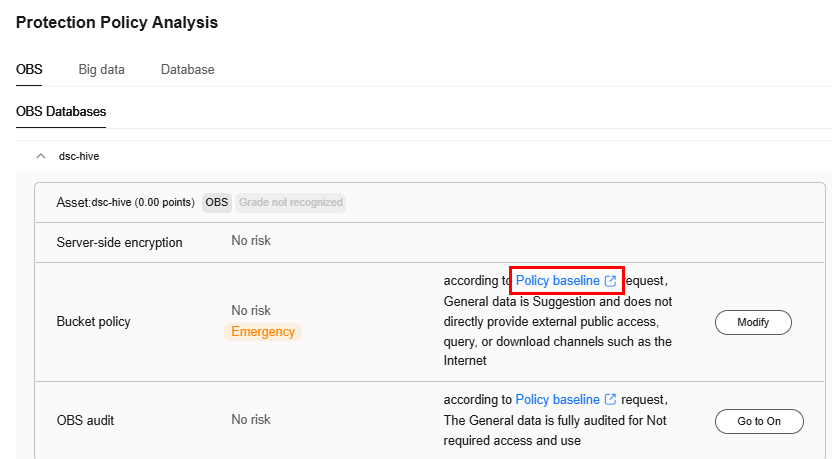Click the Bucket policy row label
The width and height of the screenshot is (832, 459).
93,322
